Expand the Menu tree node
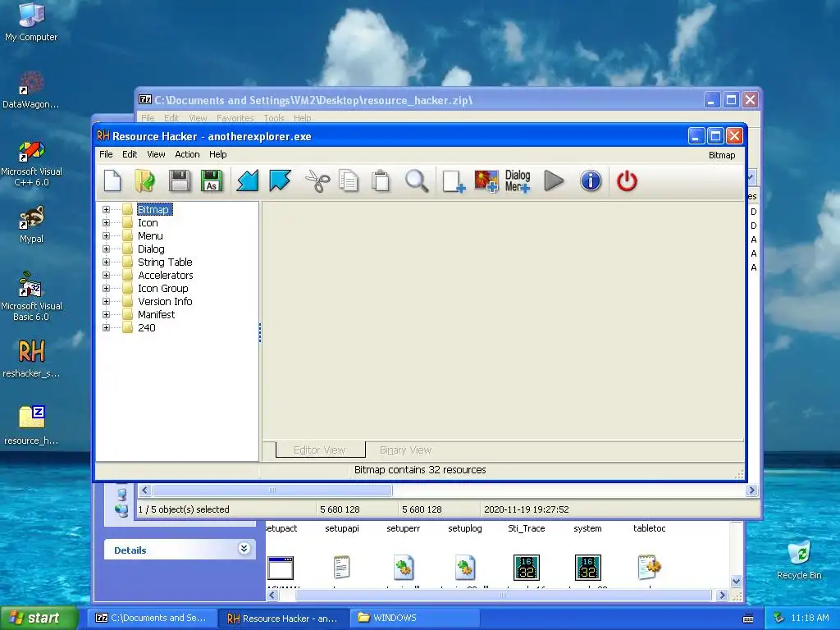This screenshot has height=630, width=840. [x=106, y=235]
